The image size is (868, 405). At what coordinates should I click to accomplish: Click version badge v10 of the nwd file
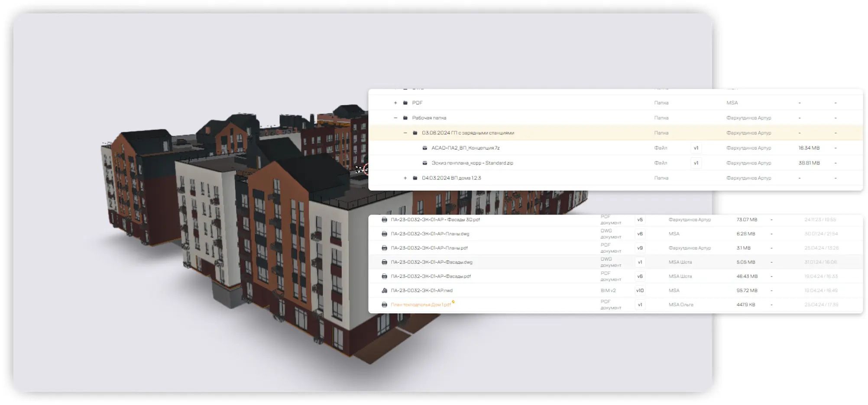[640, 291]
